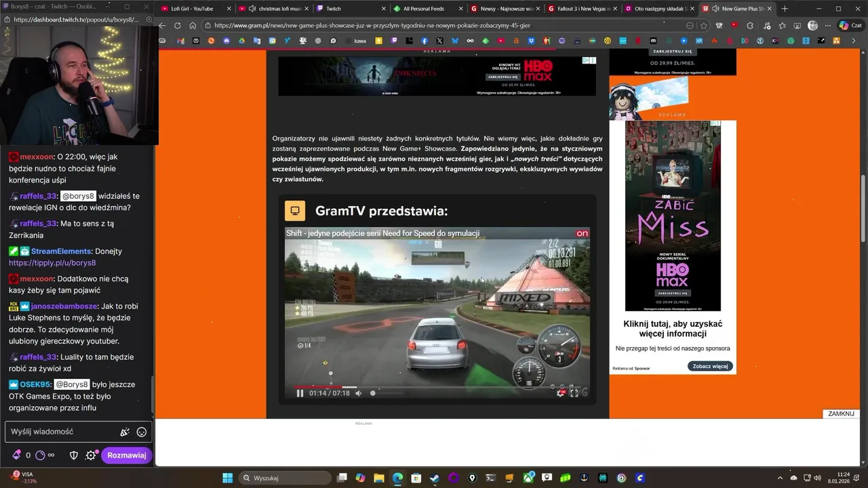Seek on the GramTV video progress bar

pyautogui.click(x=437, y=387)
